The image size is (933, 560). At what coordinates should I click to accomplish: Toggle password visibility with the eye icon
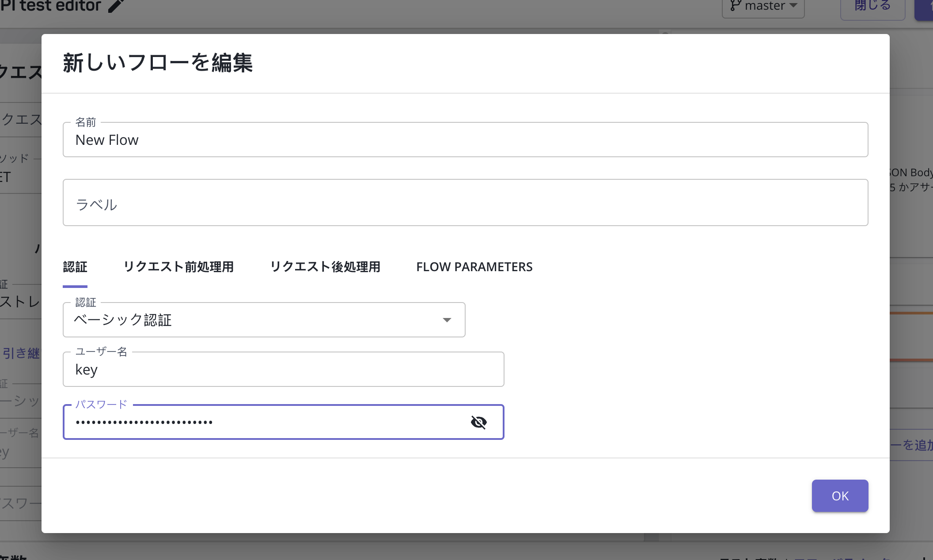(478, 422)
